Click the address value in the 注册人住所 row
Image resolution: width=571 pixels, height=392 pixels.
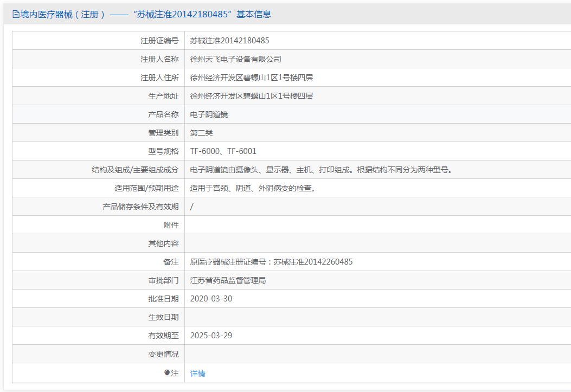pyautogui.click(x=251, y=78)
